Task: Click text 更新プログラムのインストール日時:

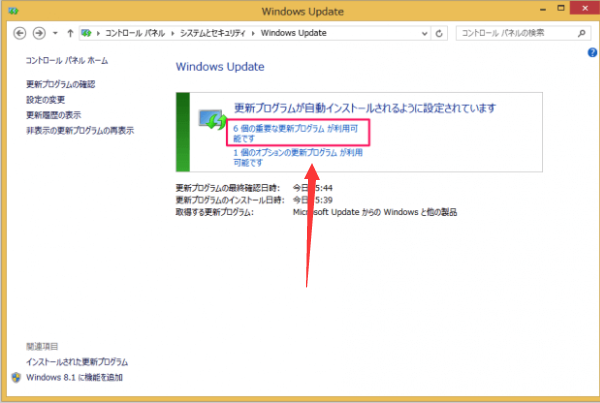Action: [230, 200]
